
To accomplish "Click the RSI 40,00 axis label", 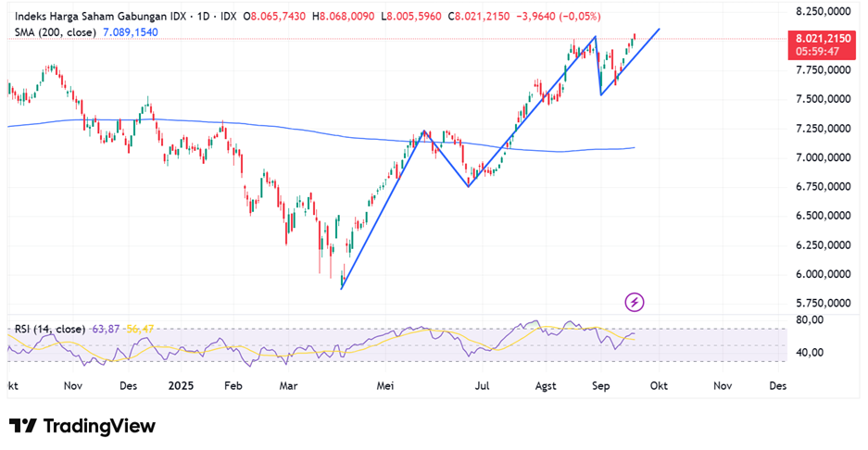I will coord(810,352).
